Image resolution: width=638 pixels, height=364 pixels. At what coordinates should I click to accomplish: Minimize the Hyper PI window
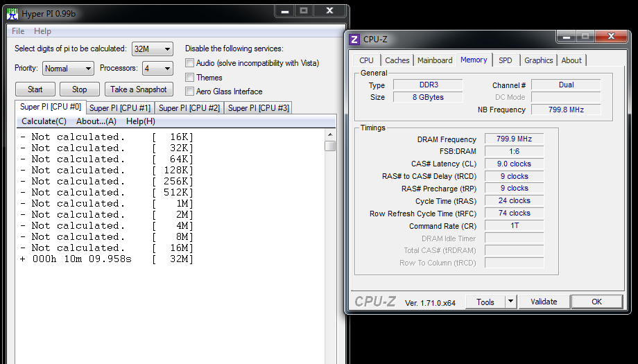[x=285, y=11]
